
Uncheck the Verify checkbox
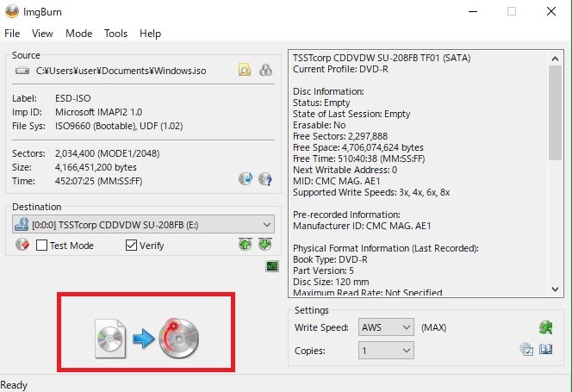tap(131, 246)
